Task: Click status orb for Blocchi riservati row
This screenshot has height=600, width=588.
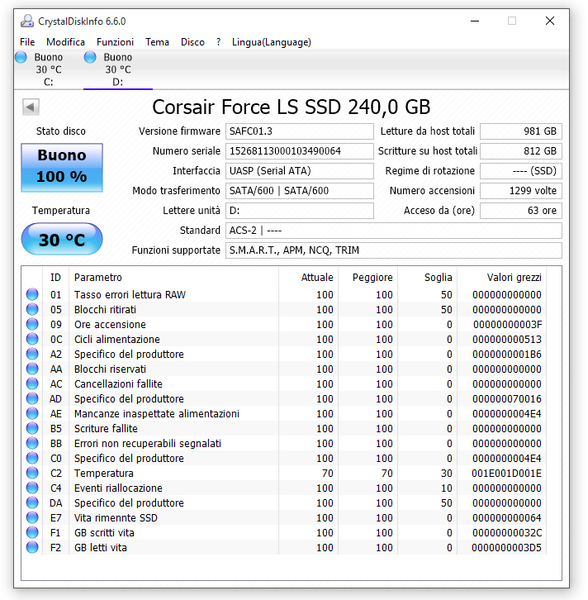Action: pyautogui.click(x=32, y=369)
